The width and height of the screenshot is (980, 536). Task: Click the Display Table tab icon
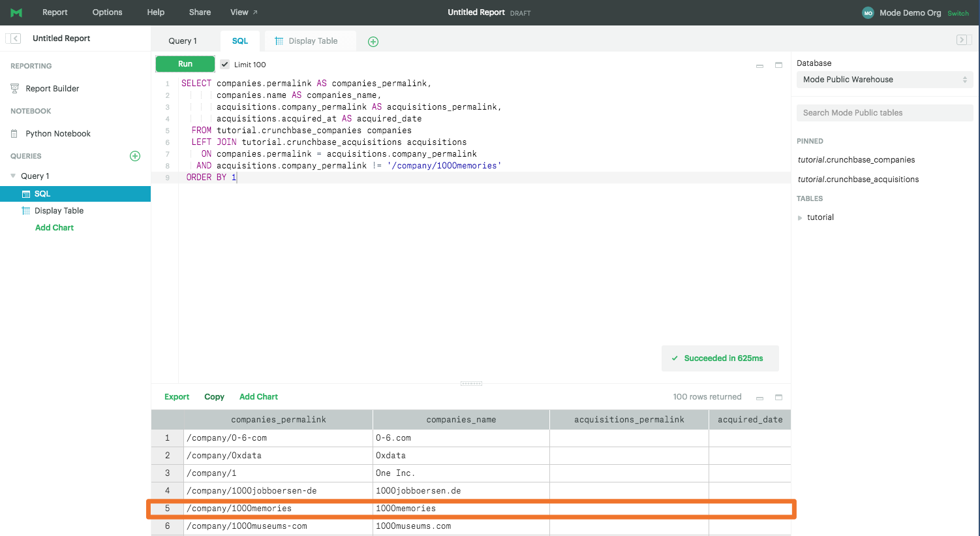click(x=279, y=41)
